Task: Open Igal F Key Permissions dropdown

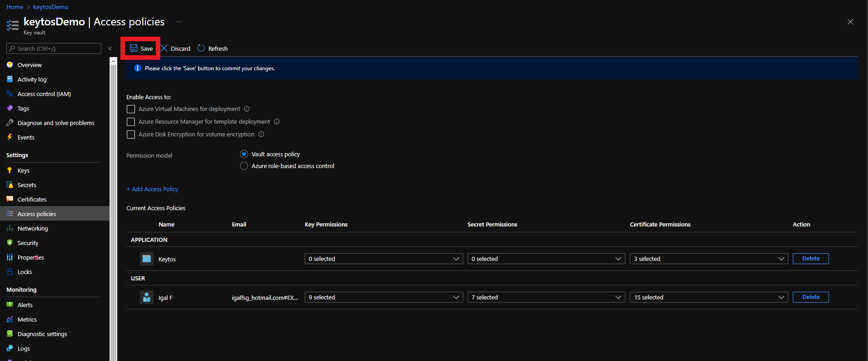Action: (384, 297)
